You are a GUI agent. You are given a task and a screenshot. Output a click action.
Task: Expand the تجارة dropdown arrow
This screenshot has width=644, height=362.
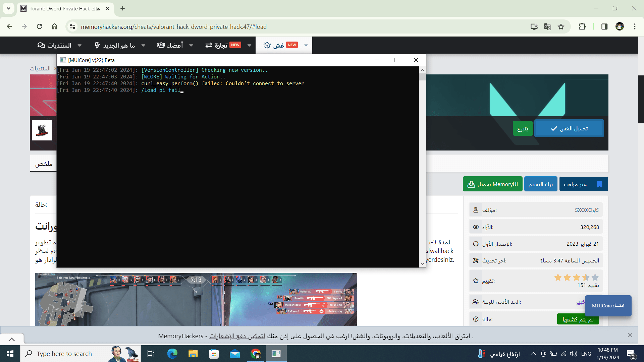click(x=249, y=45)
